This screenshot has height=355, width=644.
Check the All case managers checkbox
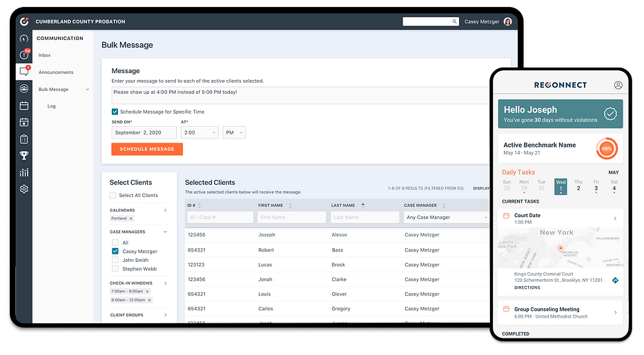click(115, 243)
